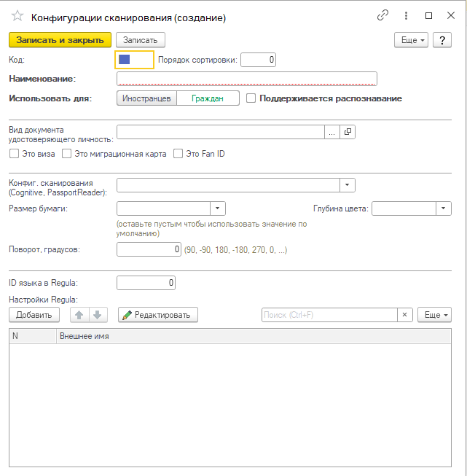Enable Поддерживается распознавание checkbox

click(x=251, y=98)
